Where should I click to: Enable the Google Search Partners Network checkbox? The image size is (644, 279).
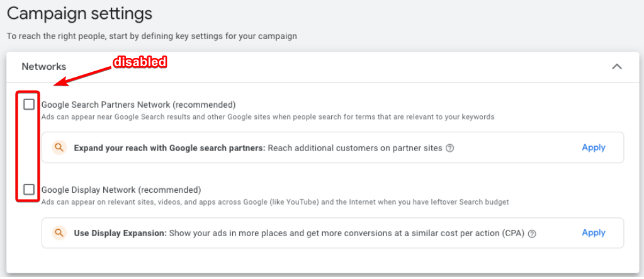pos(29,105)
